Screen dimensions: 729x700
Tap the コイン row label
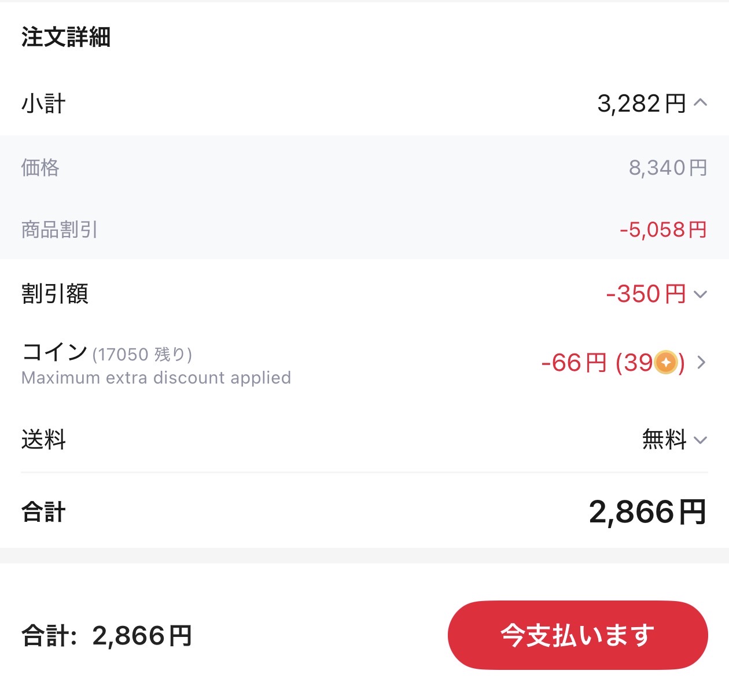pyautogui.click(x=54, y=352)
